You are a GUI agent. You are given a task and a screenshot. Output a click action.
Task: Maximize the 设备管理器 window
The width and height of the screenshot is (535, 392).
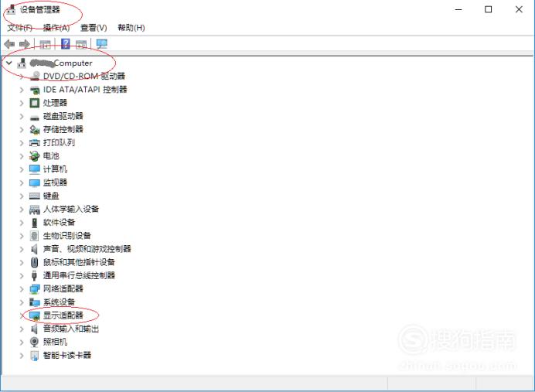pyautogui.click(x=489, y=9)
